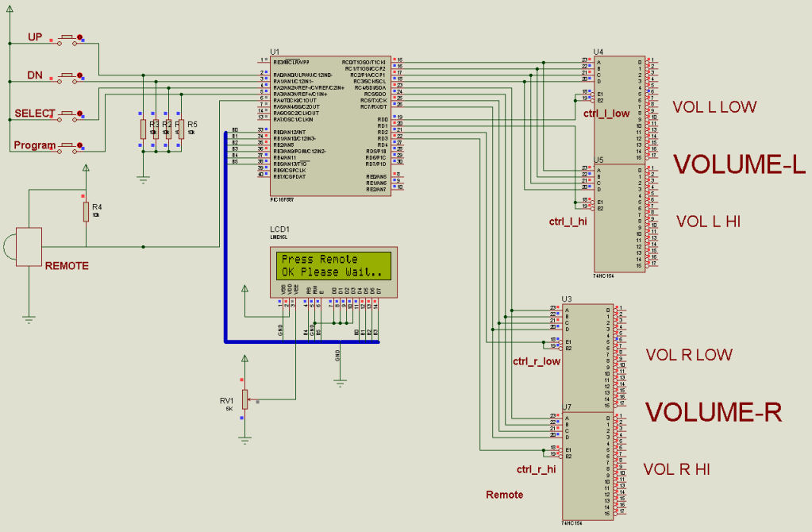The width and height of the screenshot is (812, 532).
Task: Select the U5 decoder chip
Action: tap(619, 217)
